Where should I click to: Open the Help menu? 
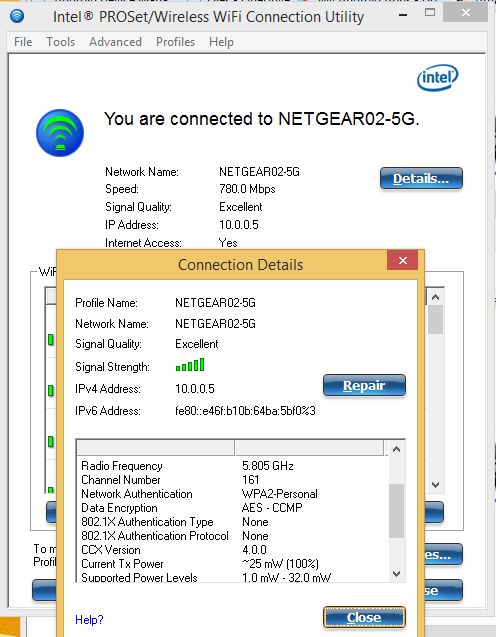coord(221,42)
